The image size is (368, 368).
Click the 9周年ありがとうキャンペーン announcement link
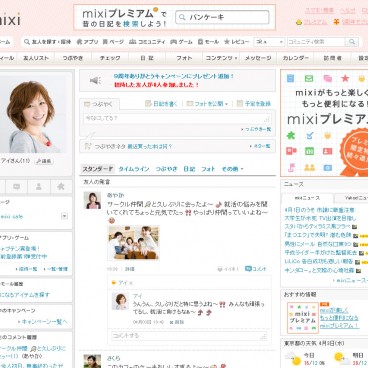174,76
